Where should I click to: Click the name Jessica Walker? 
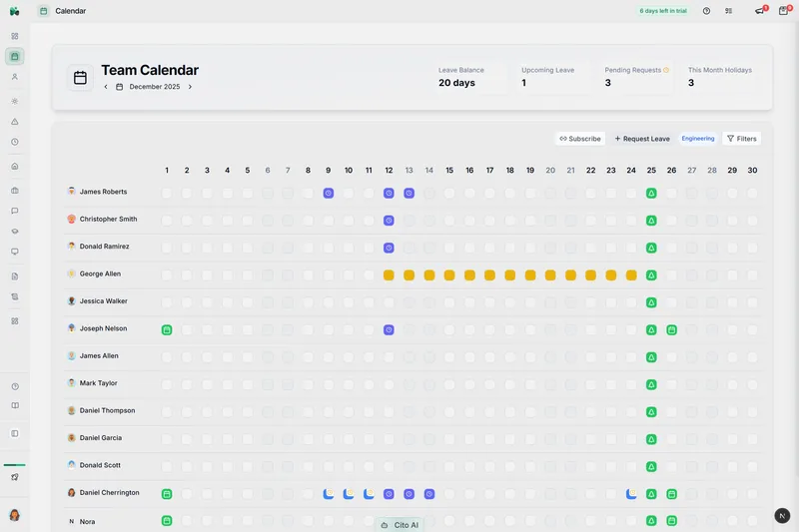coord(104,300)
